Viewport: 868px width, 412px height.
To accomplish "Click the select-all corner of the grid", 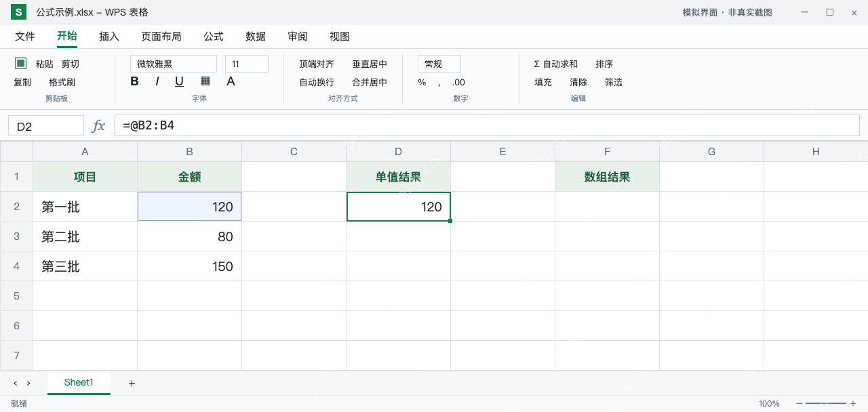I will [16, 151].
